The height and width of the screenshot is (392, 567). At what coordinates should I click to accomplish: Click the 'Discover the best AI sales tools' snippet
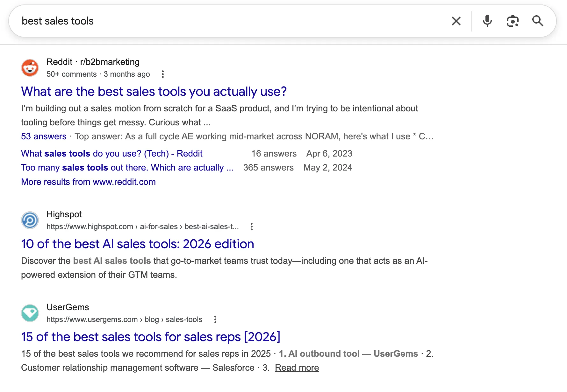(224, 268)
